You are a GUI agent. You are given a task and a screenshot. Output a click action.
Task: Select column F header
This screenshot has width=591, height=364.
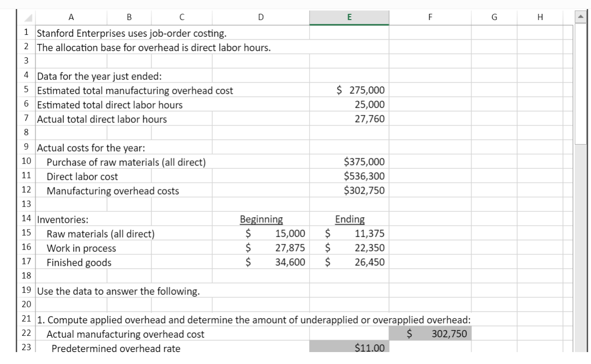(430, 17)
